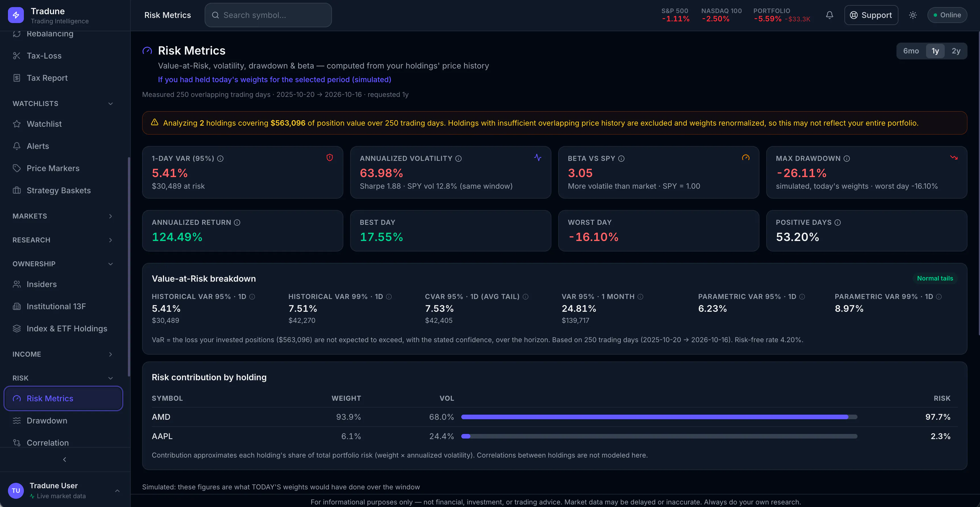Screen dimensions: 980x507
Task: Click info icon beside Parametric VaR 99% · 1D
Action: tap(939, 297)
